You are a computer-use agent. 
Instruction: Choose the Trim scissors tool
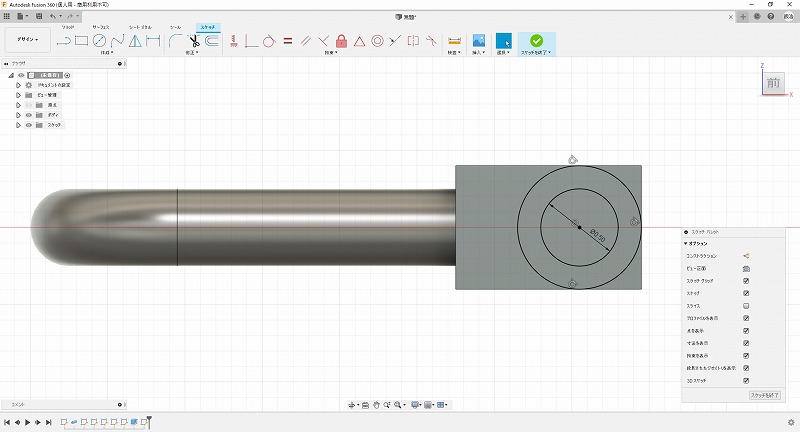coord(193,41)
